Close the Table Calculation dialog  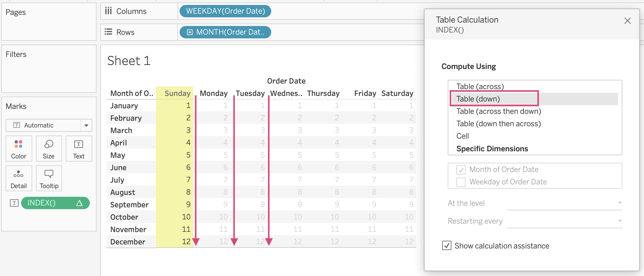click(628, 21)
